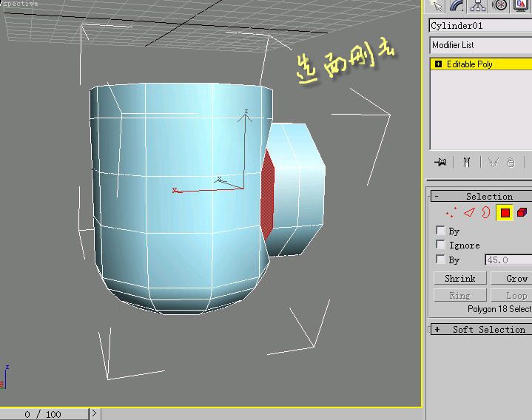Click the time slider next-frame arrow
Screen dimensions: 532x420
coord(94,414)
